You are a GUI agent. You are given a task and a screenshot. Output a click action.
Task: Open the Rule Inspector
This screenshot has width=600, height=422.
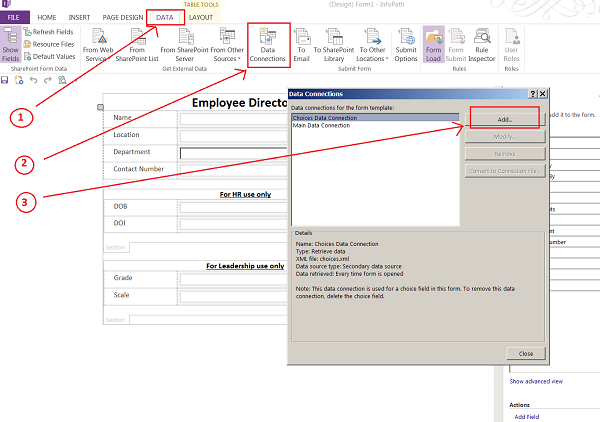pyautogui.click(x=482, y=44)
